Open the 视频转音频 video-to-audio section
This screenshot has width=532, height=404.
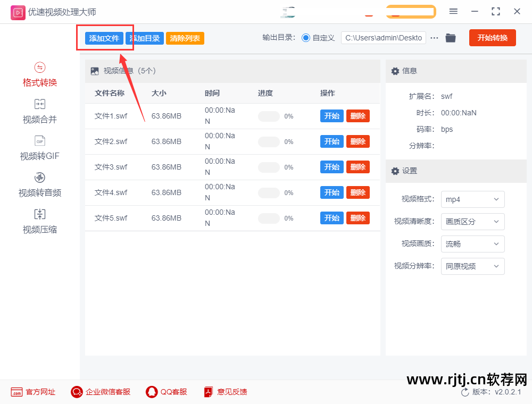(40, 184)
